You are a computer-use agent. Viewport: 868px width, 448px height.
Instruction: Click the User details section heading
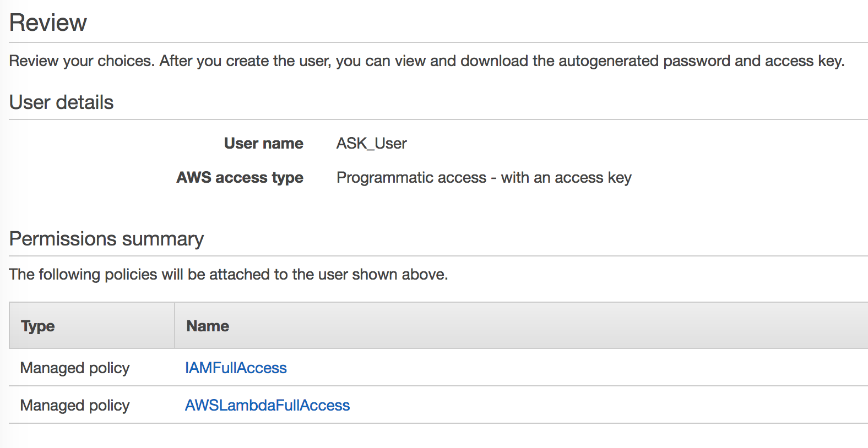(x=62, y=102)
